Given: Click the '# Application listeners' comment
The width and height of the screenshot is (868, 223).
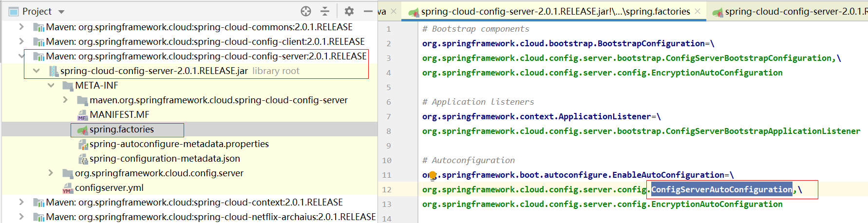Looking at the screenshot, I should coord(478,102).
